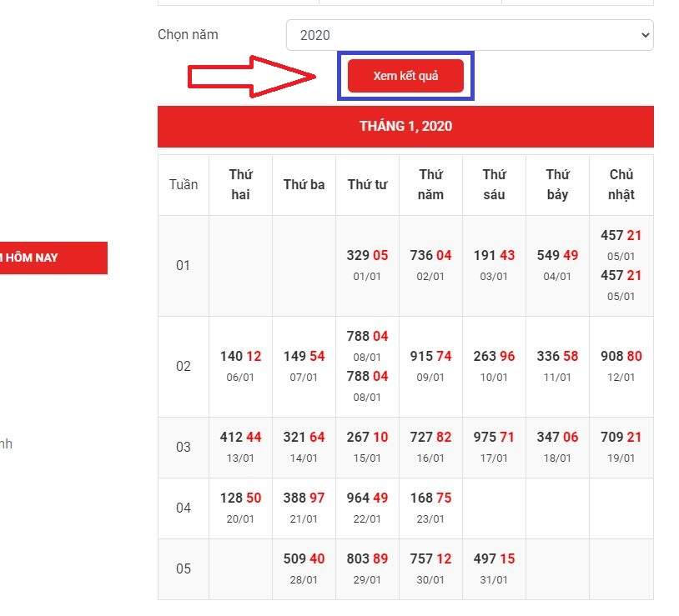Click the Chọn năm label
Screen dimensions: 679x616
[188, 35]
